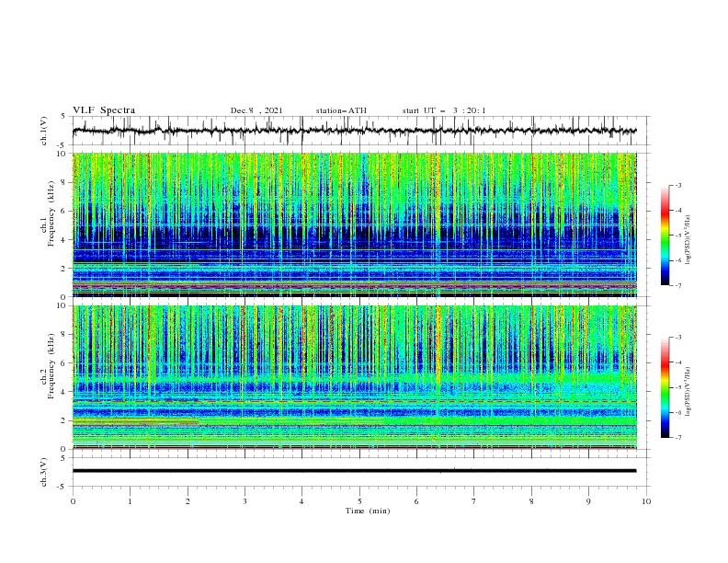The width and height of the screenshot is (728, 563).
Task: Click the "VLF Spectra" plot title
Action: (x=104, y=110)
